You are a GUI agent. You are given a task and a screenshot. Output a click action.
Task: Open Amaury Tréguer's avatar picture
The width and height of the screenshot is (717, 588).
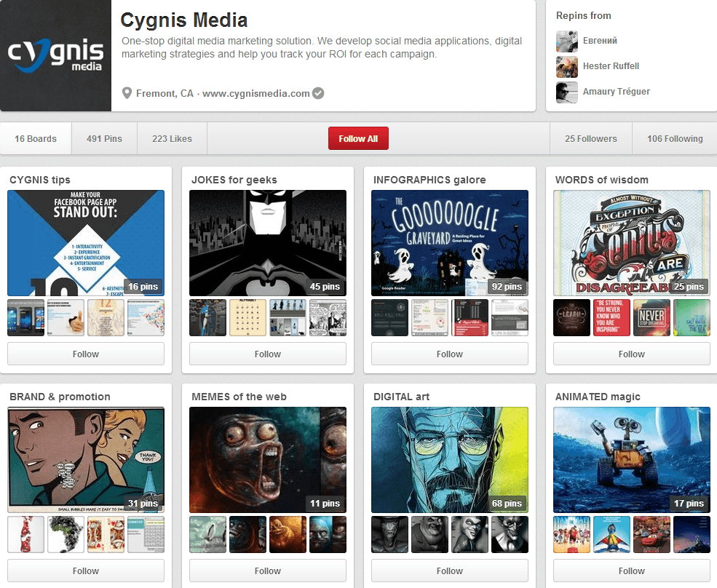(567, 92)
